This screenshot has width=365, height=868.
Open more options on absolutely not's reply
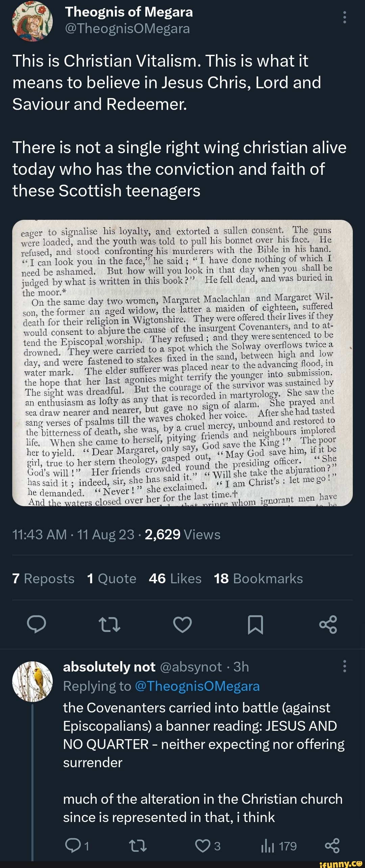point(344,666)
